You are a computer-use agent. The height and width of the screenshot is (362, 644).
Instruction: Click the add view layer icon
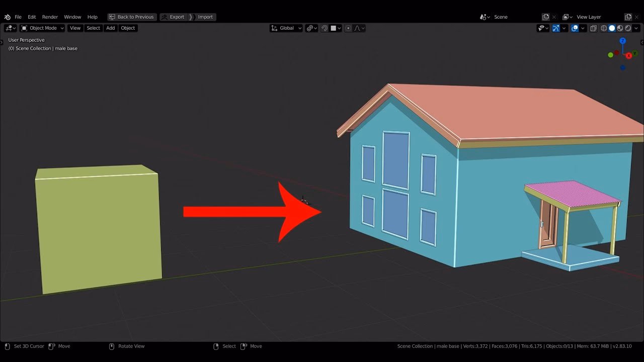pyautogui.click(x=628, y=17)
